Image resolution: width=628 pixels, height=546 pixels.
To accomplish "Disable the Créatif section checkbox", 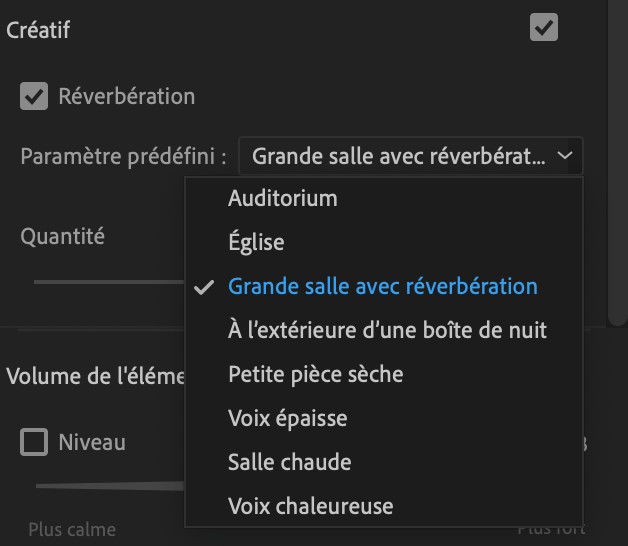I will coord(543,27).
